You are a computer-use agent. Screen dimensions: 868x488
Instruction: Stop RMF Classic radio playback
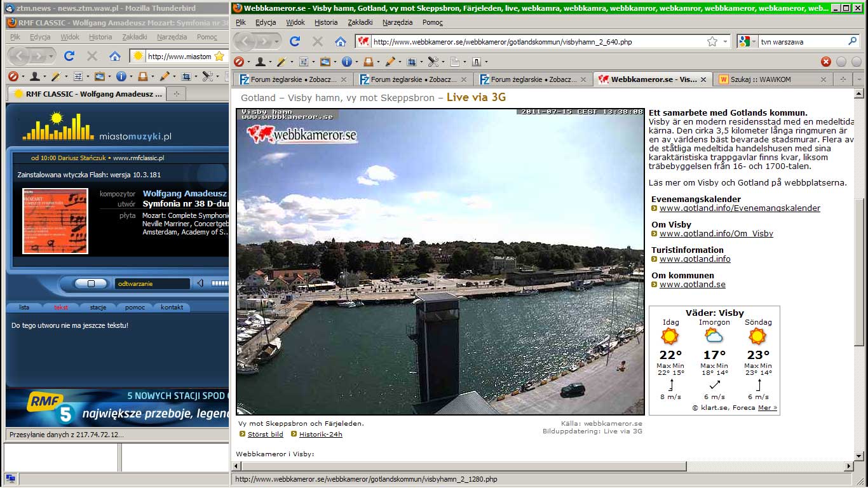click(x=91, y=283)
